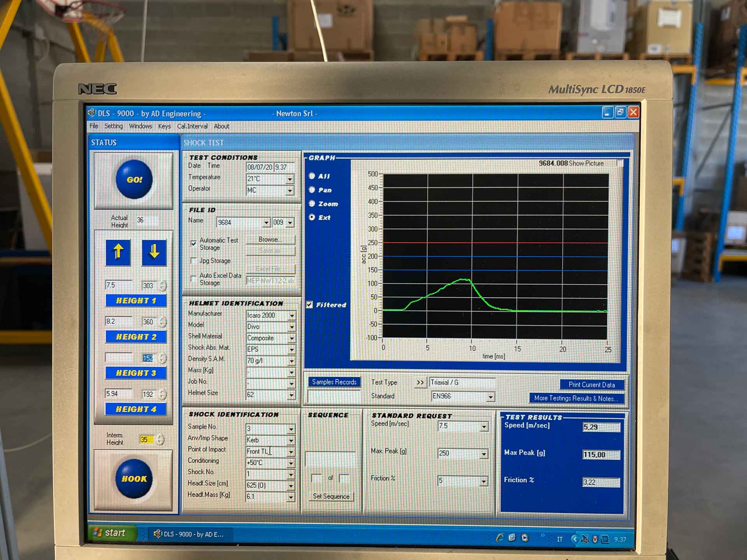Click the Height 4 speed field 5.94
Viewport: 747px width, 560px height.
tap(118, 394)
